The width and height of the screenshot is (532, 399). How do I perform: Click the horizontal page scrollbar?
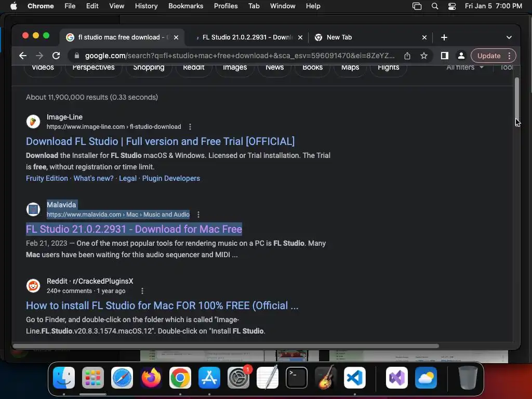(x=226, y=346)
